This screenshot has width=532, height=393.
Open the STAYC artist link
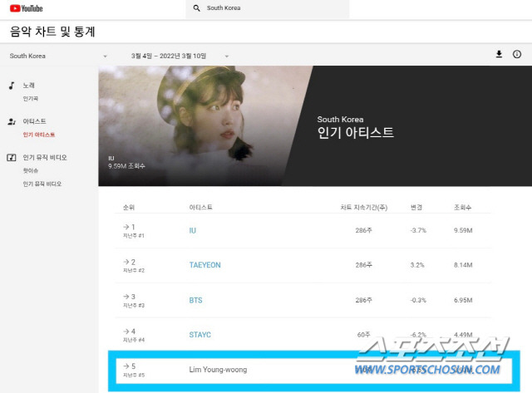click(199, 335)
